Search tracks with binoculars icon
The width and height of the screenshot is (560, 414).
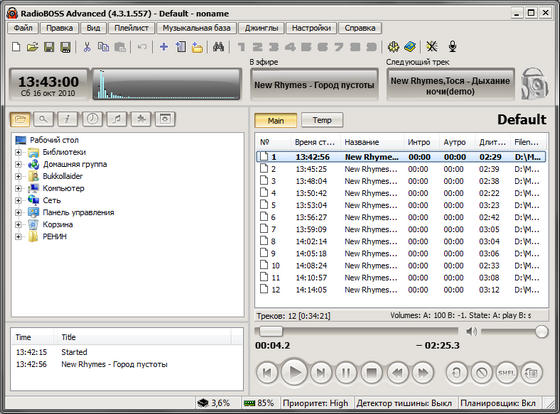point(218,47)
